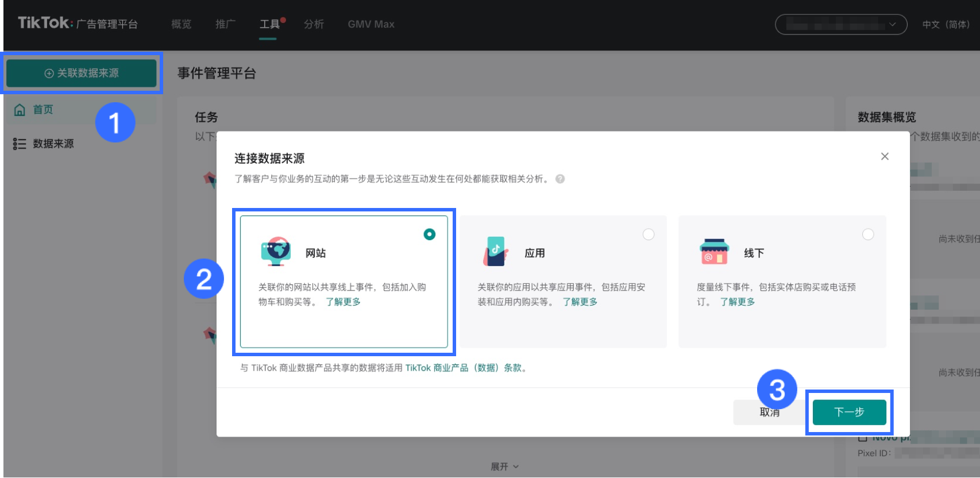Open the 概览 tab
The image size is (980, 478).
click(182, 24)
